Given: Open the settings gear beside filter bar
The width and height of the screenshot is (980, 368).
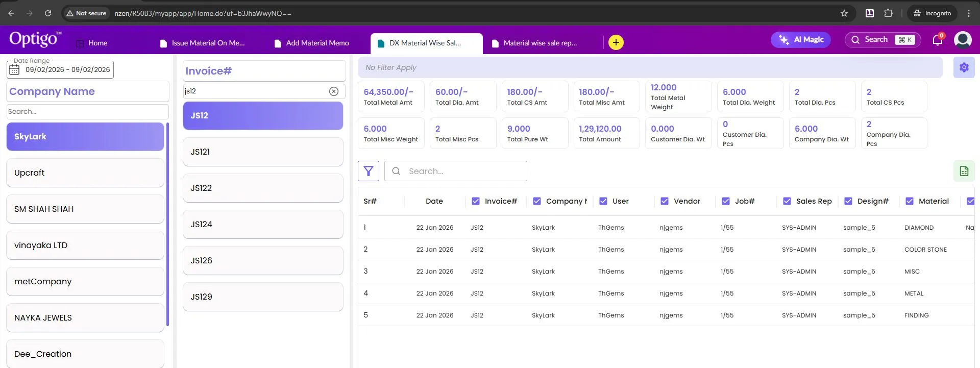Looking at the screenshot, I should pos(964,67).
